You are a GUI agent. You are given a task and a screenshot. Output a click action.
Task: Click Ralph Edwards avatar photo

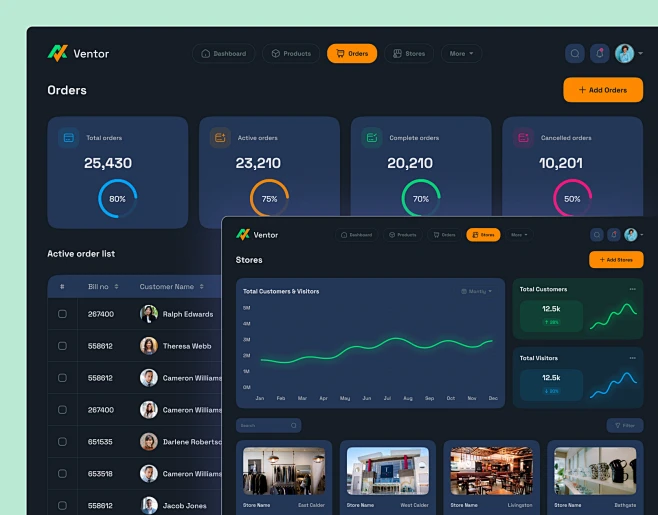pos(149,314)
